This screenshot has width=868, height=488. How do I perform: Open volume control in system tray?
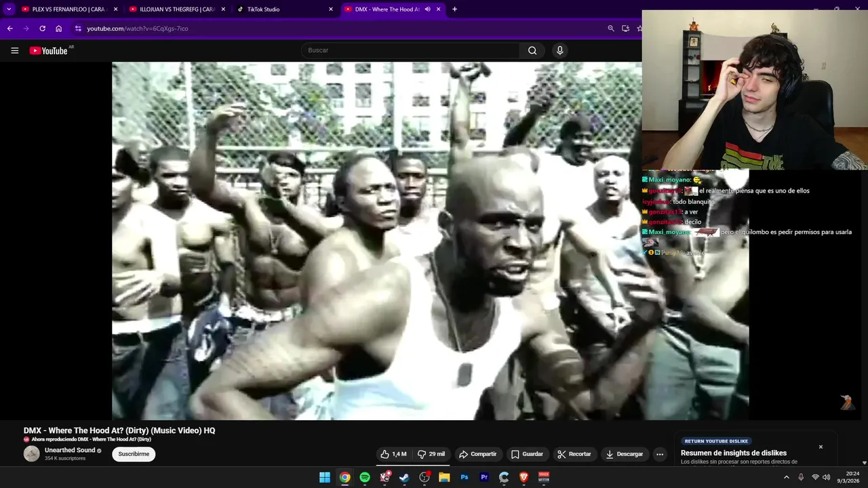click(826, 477)
